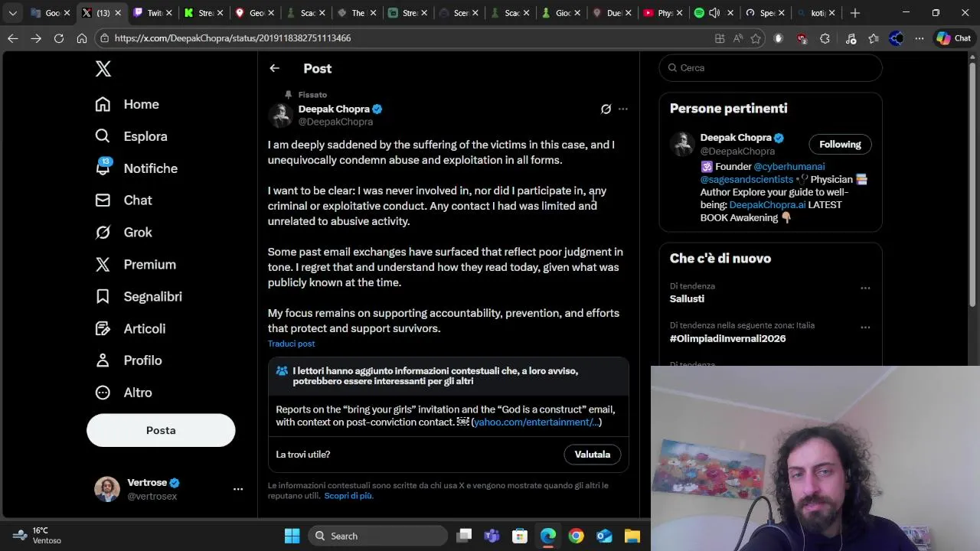
Task: Click Deepak Chopra avatar on the post
Action: click(x=281, y=115)
